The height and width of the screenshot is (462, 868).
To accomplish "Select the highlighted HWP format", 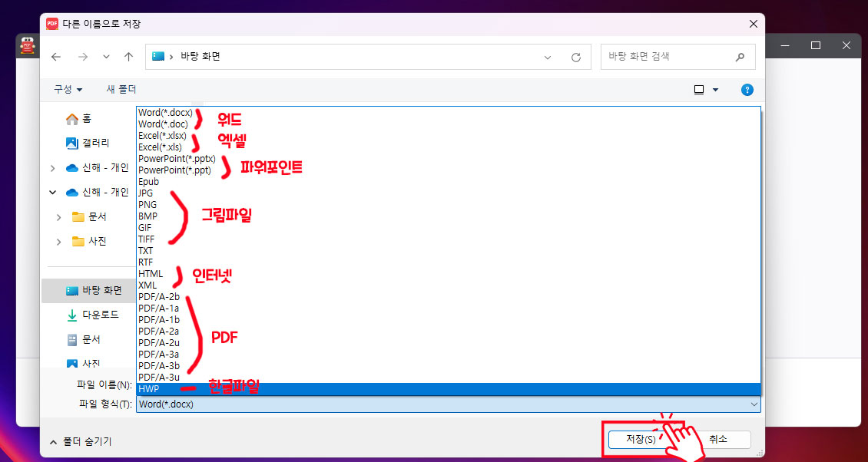I will point(449,390).
